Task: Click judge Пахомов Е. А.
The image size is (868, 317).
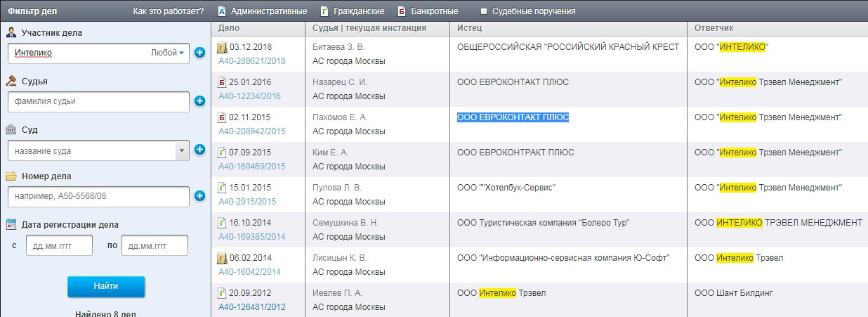Action: pyautogui.click(x=340, y=117)
